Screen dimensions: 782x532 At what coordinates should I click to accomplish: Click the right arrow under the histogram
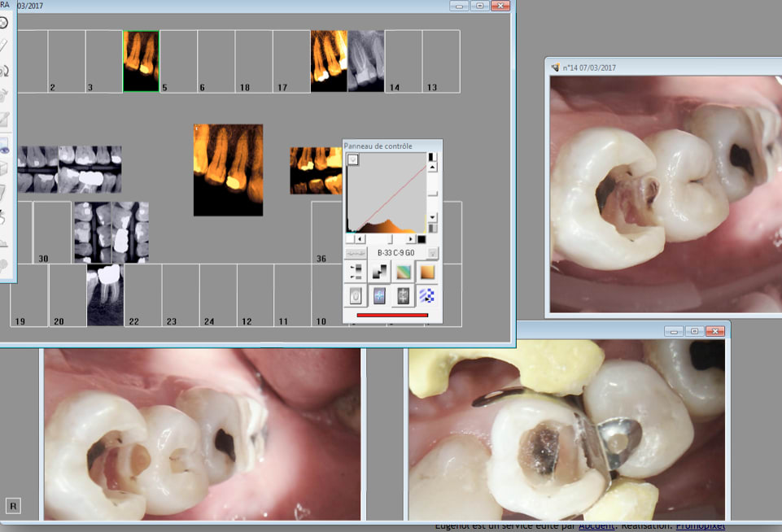(411, 239)
